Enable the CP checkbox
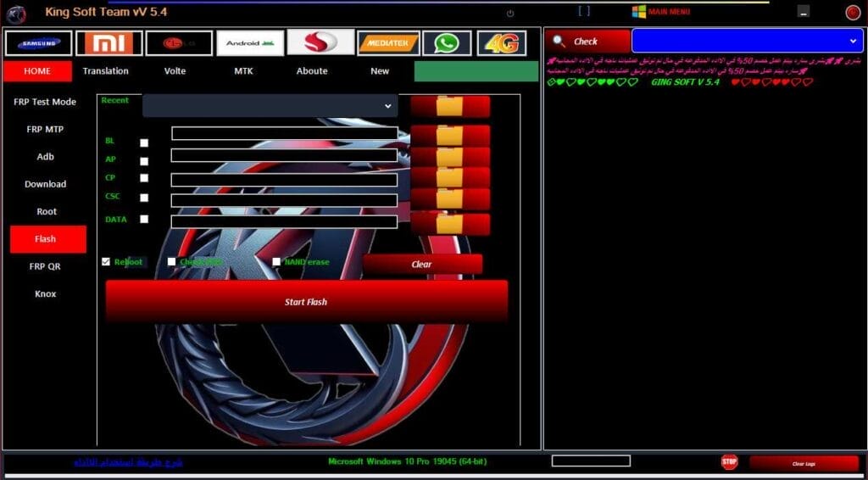868x480 pixels. coord(144,178)
